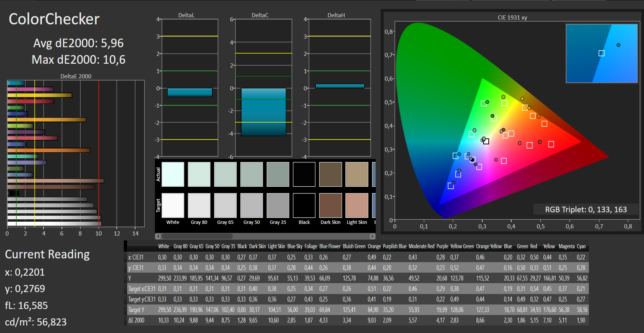Click the swatch strip's left scroll arrow
This screenshot has width=644, height=333.
click(x=158, y=236)
